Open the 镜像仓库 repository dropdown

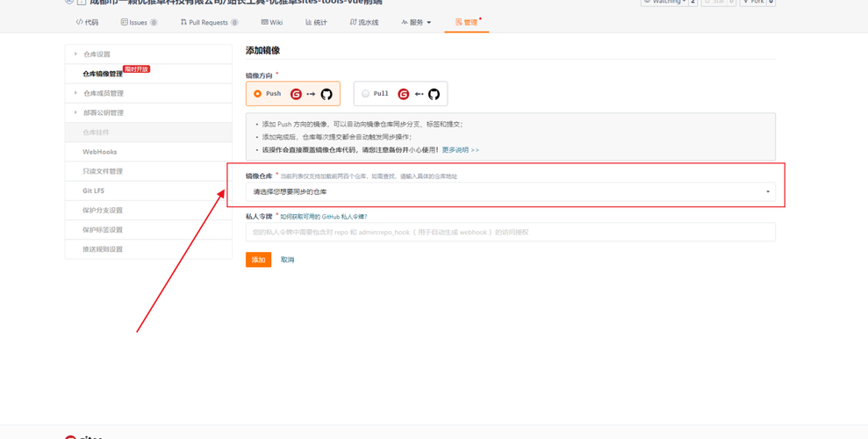click(511, 191)
